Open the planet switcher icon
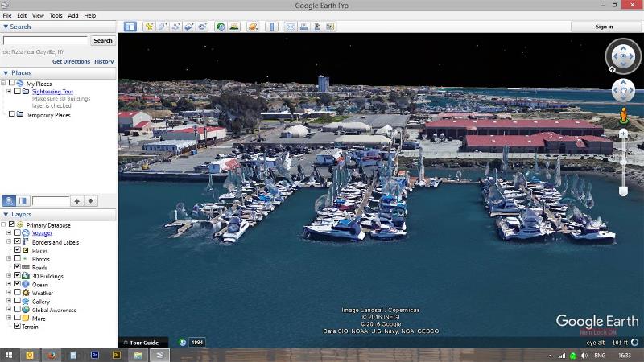The height and width of the screenshot is (362, 644). pyautogui.click(x=253, y=27)
